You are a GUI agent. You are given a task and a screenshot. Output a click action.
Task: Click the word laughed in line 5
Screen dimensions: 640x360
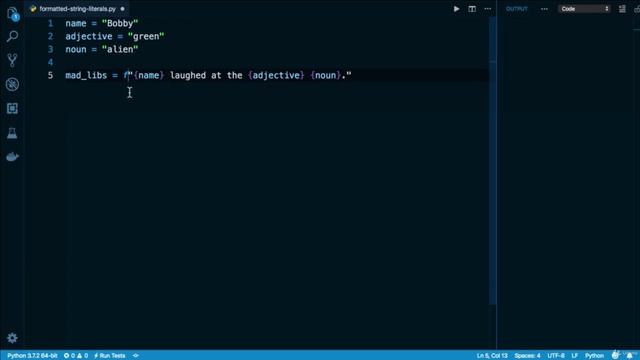coord(188,76)
